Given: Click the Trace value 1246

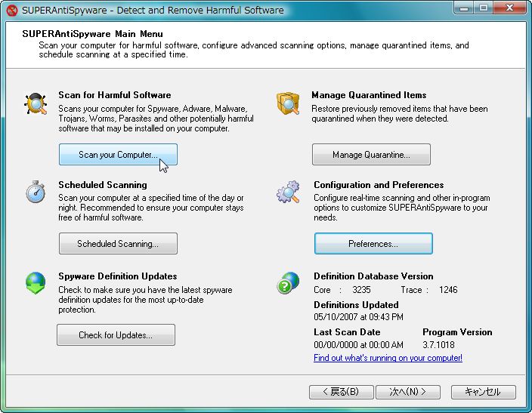Looking at the screenshot, I should [448, 290].
